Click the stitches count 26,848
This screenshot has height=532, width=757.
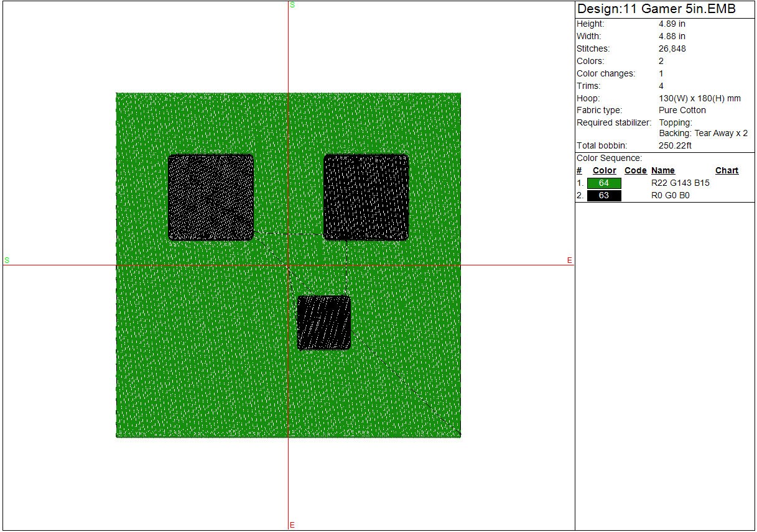click(x=672, y=48)
